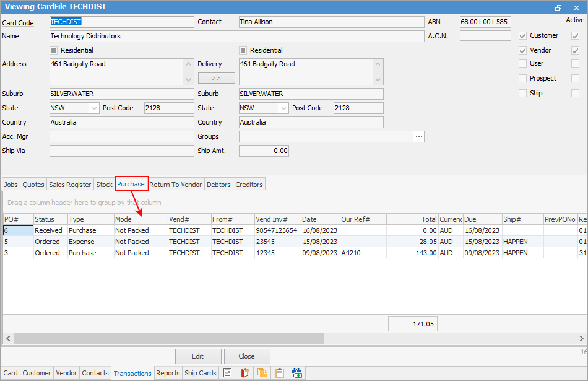The image size is (588, 381).
Task: Click the restore window icon in title bar
Action: tap(558, 7)
